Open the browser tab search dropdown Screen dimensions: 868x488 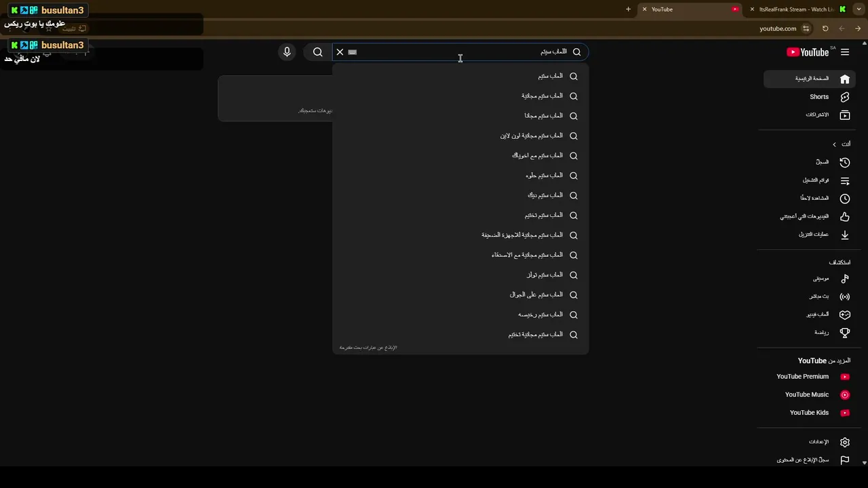[x=859, y=9]
